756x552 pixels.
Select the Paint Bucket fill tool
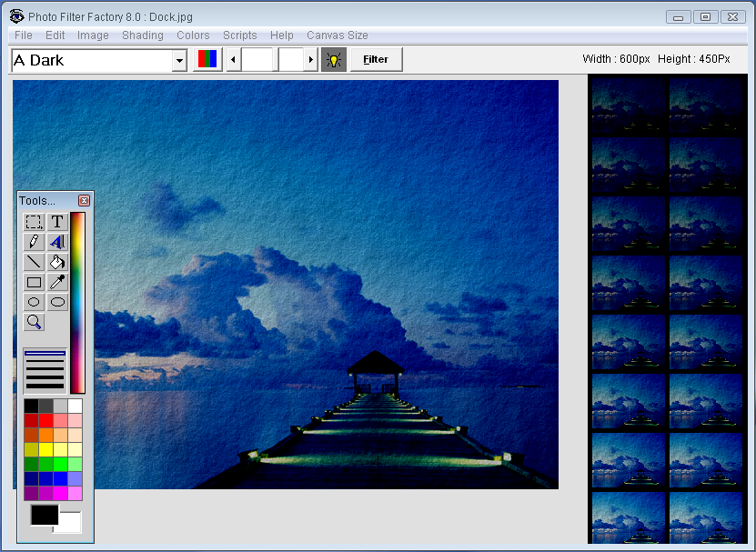(x=57, y=262)
